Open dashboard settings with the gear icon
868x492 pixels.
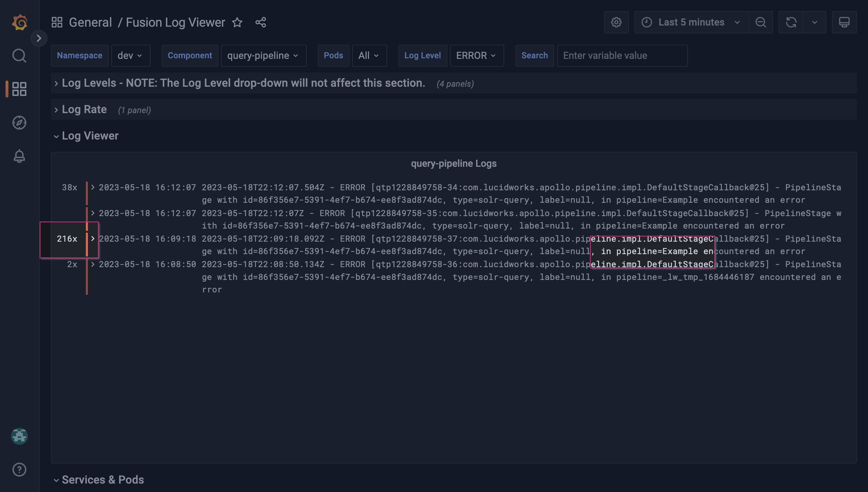(616, 22)
